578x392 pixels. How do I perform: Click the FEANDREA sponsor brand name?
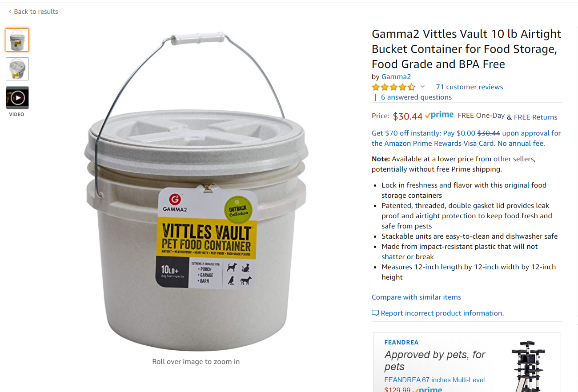401,343
